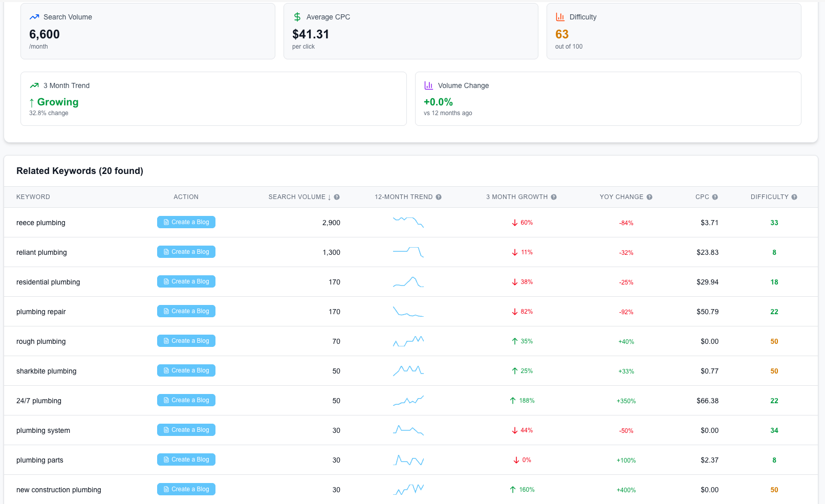Select the dollar icon beside Average CPC
Viewport: 825px width, 504px height.
click(x=297, y=16)
